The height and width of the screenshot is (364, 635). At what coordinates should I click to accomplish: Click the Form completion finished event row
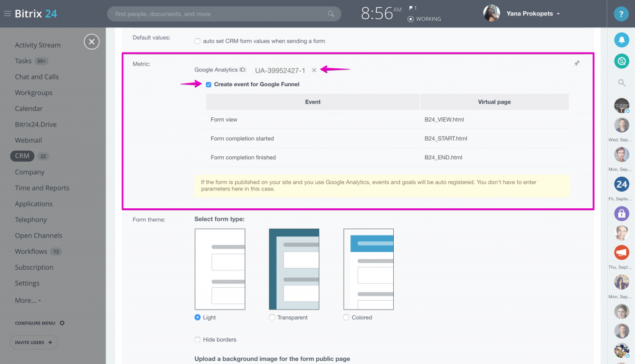pos(388,158)
